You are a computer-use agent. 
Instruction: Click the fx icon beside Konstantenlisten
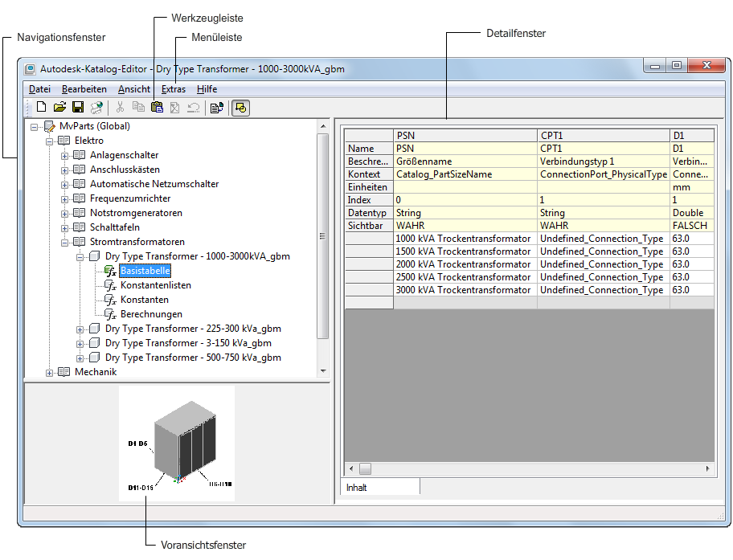point(110,285)
